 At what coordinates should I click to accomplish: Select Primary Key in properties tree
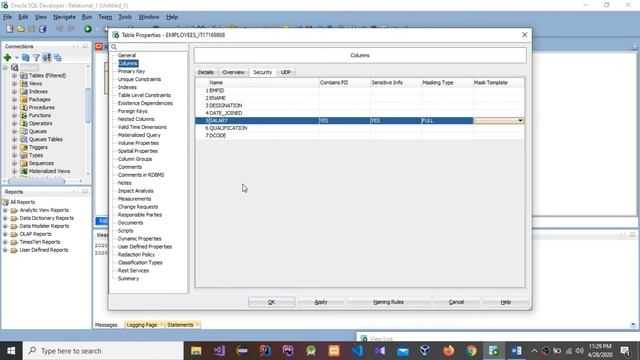click(x=131, y=71)
